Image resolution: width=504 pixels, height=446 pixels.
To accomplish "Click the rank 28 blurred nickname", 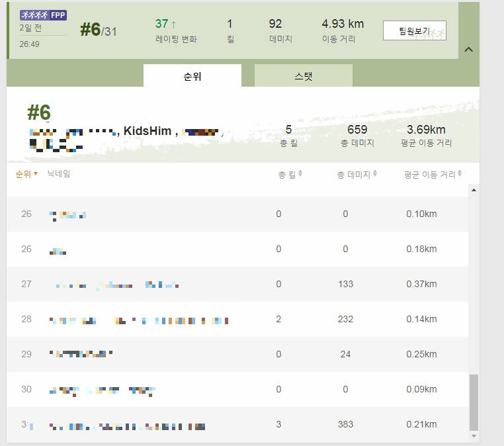I will [139, 320].
